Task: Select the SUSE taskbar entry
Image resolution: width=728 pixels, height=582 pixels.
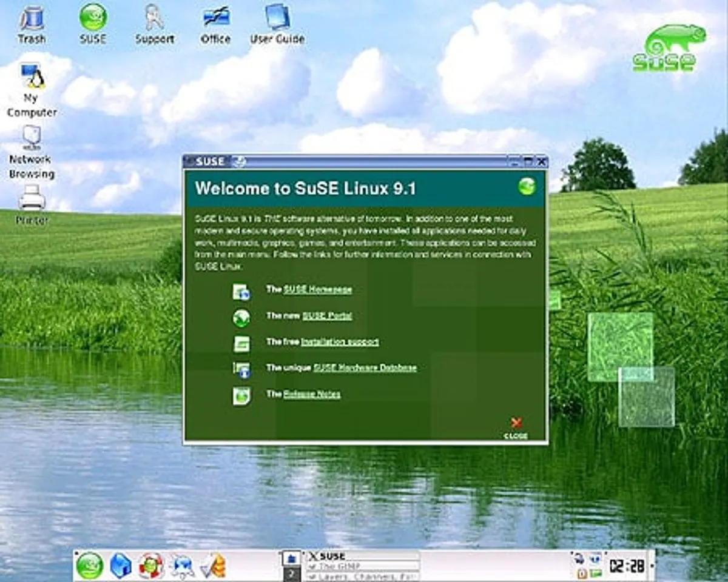Action: coord(363,556)
